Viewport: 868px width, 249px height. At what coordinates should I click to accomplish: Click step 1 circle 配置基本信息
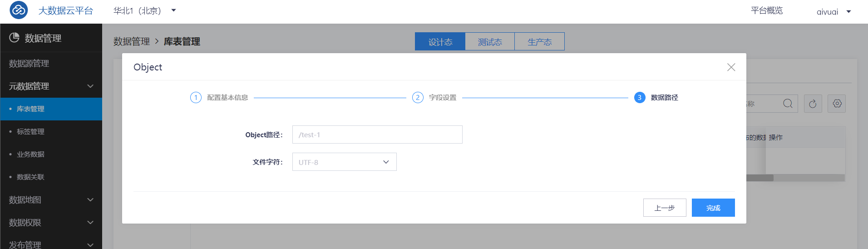(196, 98)
